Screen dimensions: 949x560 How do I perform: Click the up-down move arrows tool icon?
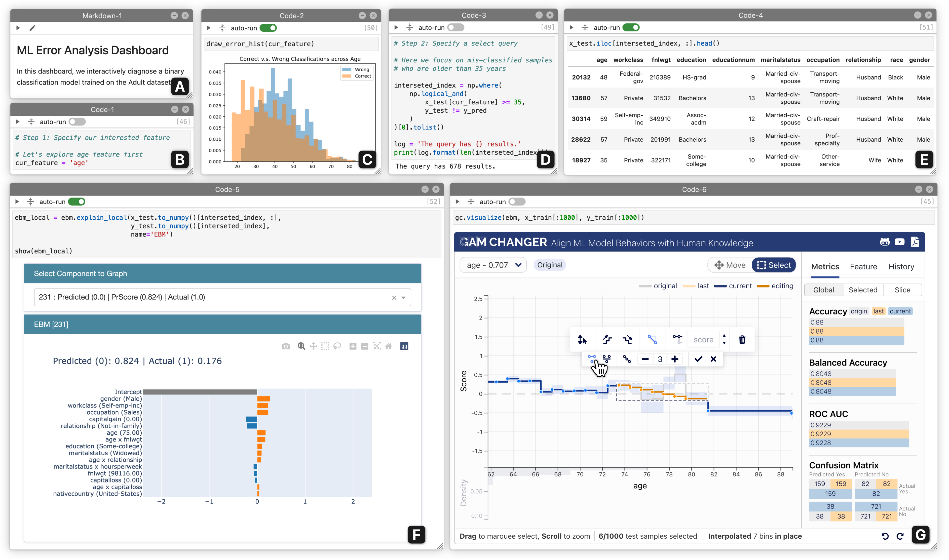pyautogui.click(x=582, y=340)
